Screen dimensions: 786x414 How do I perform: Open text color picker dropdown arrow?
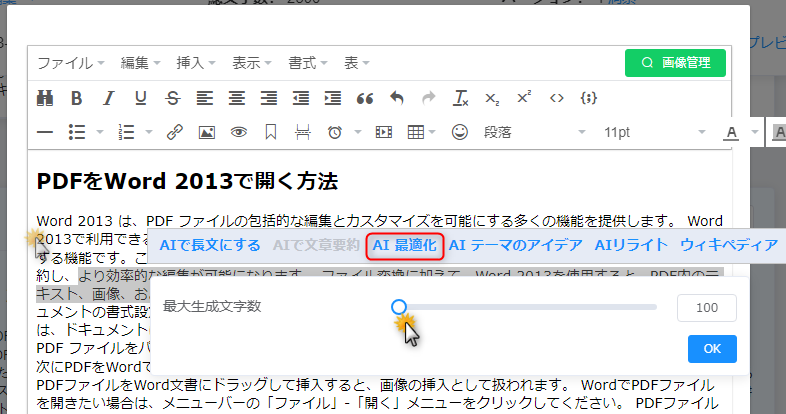tap(755, 132)
